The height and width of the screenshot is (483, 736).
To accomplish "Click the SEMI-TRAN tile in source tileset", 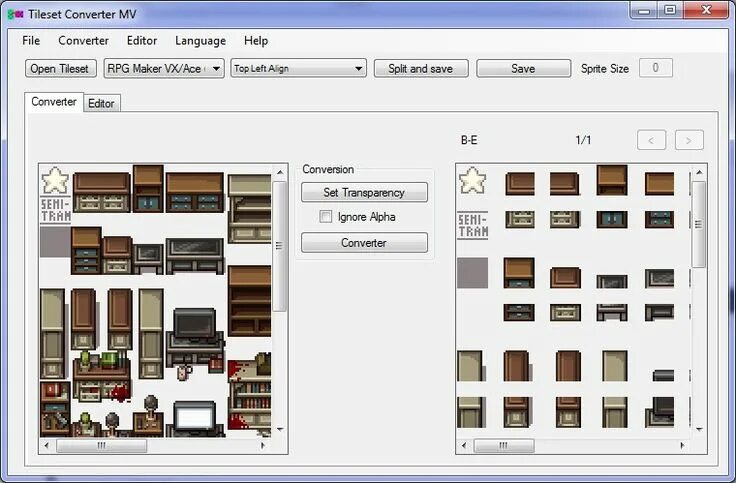I will tap(55, 210).
